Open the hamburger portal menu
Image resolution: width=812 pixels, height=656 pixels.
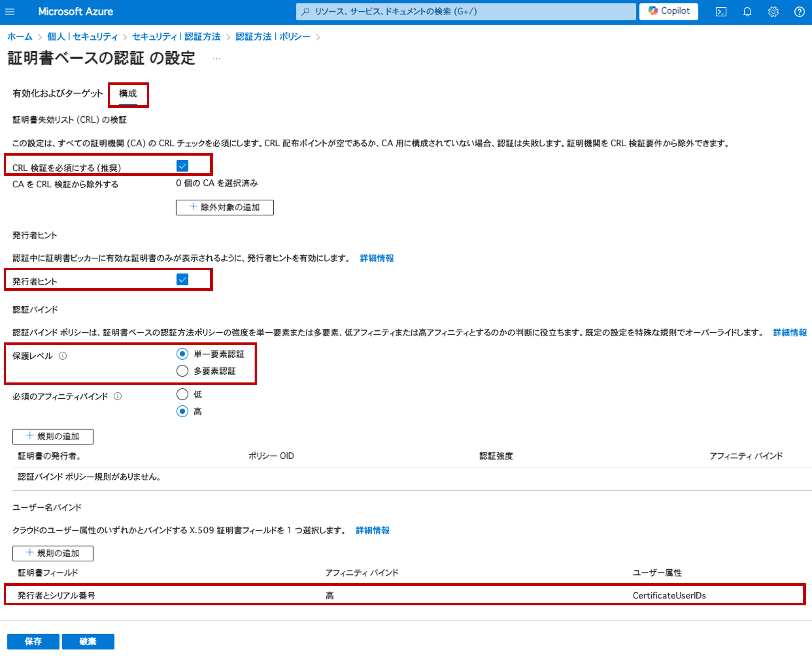point(10,12)
